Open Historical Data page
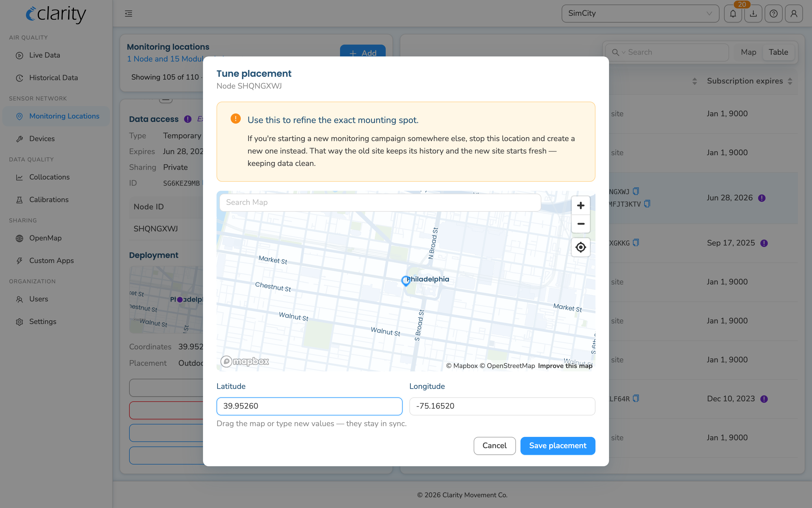 tap(53, 78)
